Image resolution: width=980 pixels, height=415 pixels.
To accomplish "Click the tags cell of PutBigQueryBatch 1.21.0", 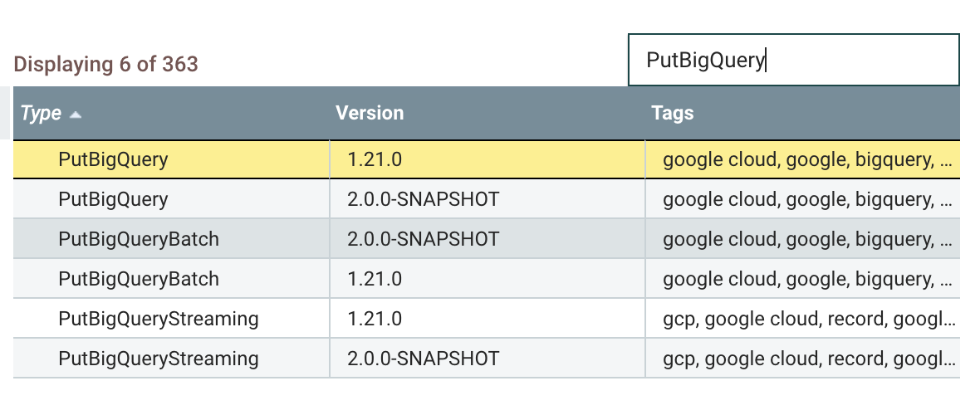I will (802, 279).
